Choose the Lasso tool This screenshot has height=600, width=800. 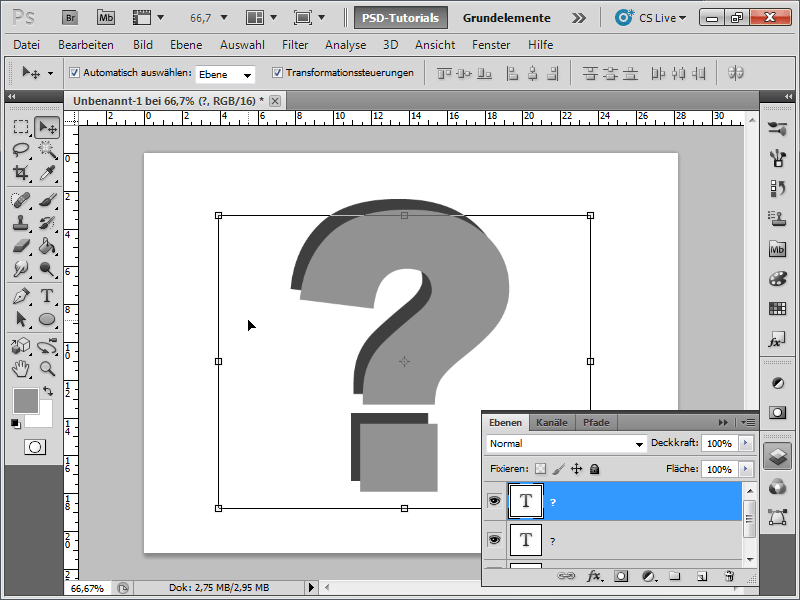[x=21, y=150]
